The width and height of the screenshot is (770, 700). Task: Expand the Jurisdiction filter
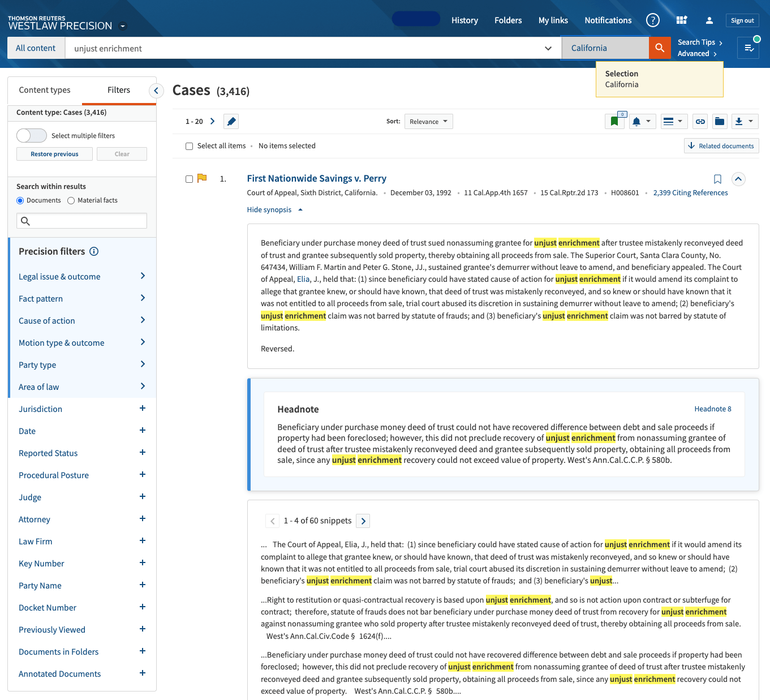(x=143, y=409)
